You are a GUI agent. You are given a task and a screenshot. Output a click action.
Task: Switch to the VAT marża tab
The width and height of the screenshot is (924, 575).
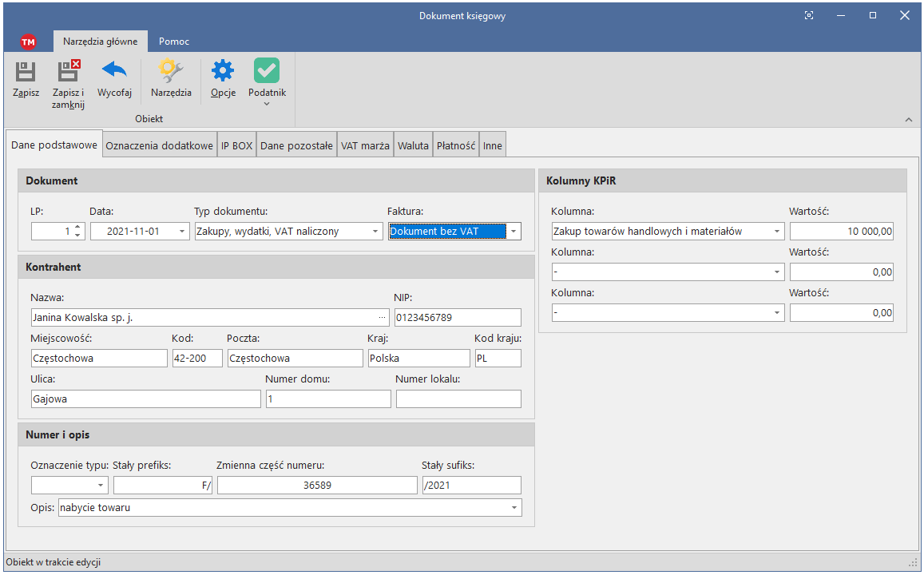tap(365, 146)
